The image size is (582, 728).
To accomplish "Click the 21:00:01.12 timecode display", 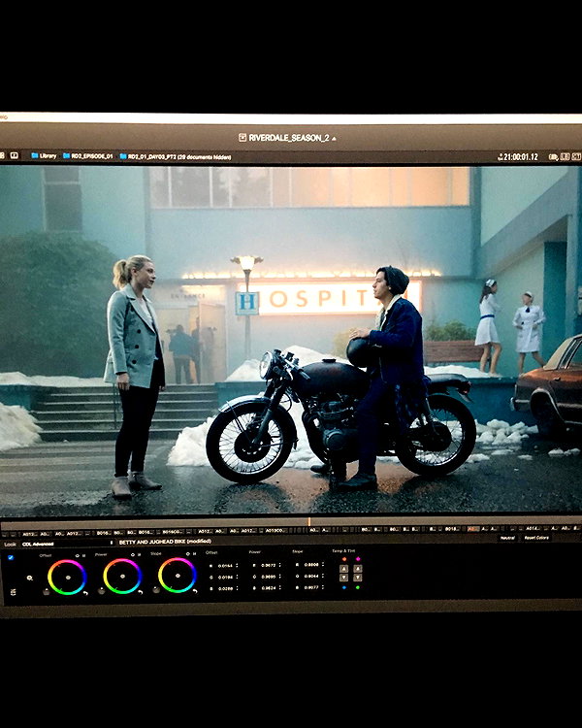I will click(x=517, y=157).
